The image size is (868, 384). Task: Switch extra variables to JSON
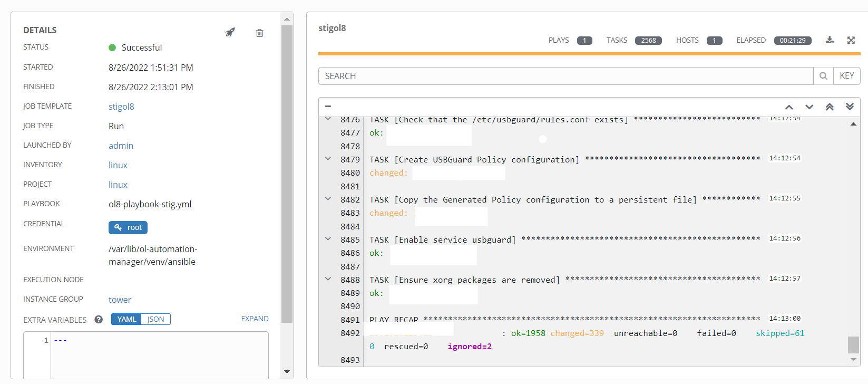pyautogui.click(x=155, y=319)
